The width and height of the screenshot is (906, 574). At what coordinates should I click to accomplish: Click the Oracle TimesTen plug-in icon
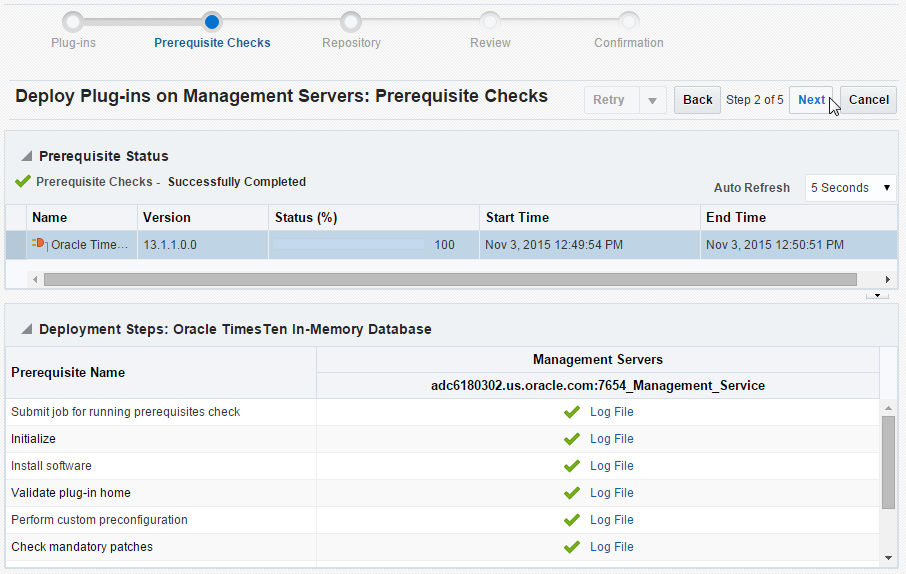tap(39, 244)
